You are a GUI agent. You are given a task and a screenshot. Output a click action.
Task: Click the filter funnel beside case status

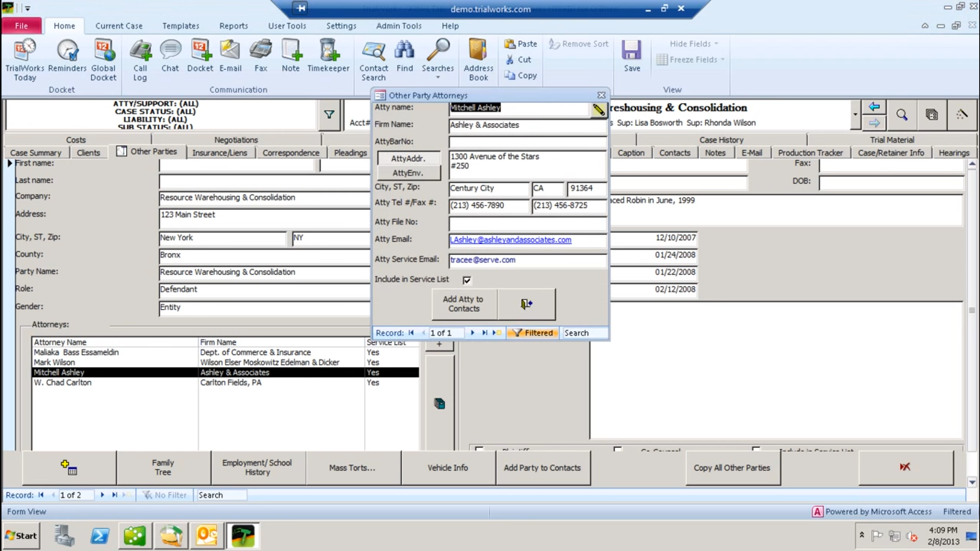point(329,114)
